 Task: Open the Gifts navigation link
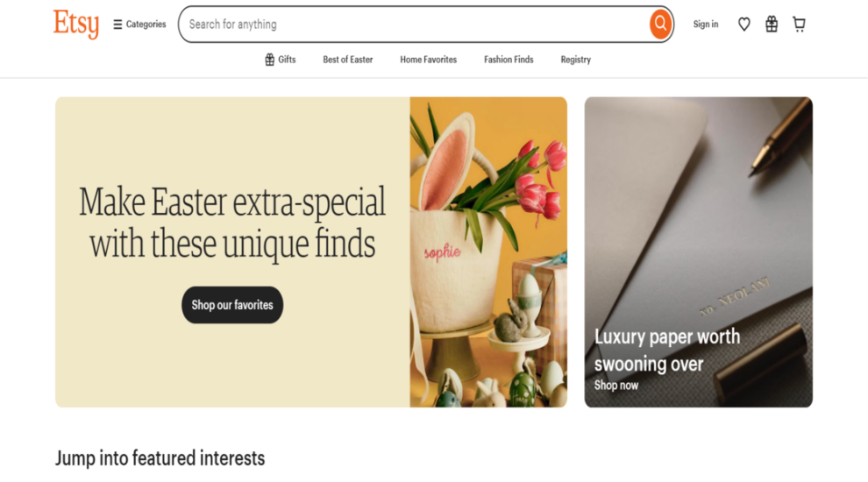(x=280, y=60)
